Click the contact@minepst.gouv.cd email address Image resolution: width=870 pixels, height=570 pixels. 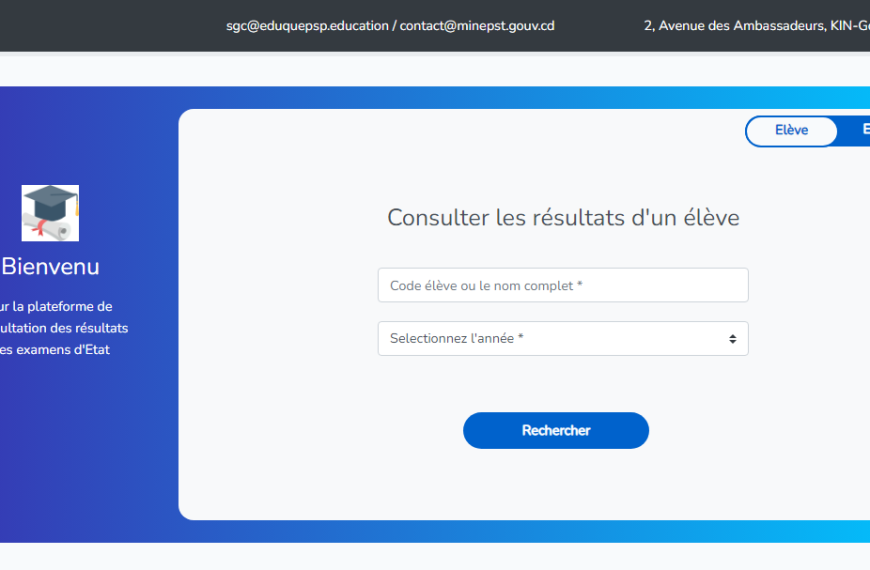tap(477, 26)
